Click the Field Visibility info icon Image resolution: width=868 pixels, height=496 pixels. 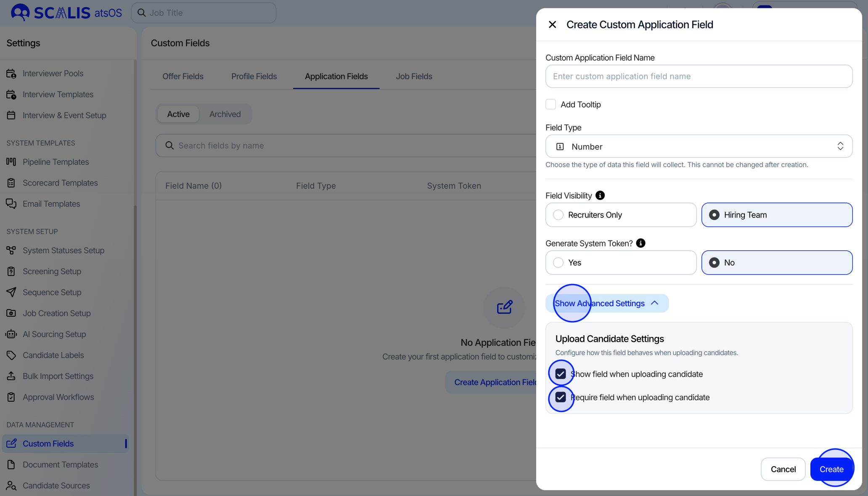click(600, 196)
